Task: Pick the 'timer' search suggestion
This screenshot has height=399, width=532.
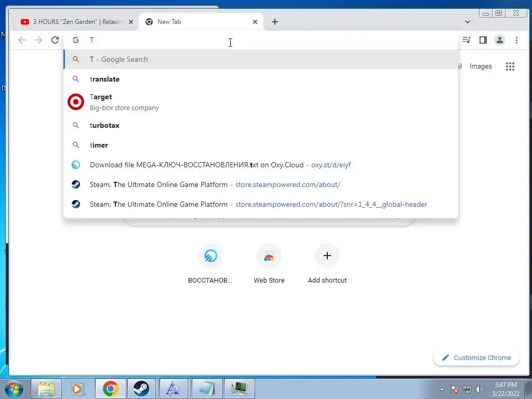Action: [x=261, y=145]
